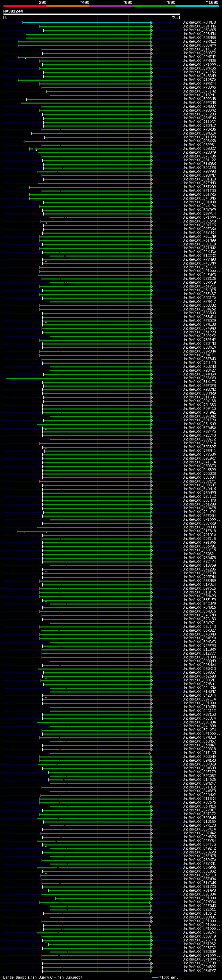Image resolution: width=222 pixels, height=980 pixels.
Task: Click hit label UniRef100_A5ZW94
Action: [199, 880]
